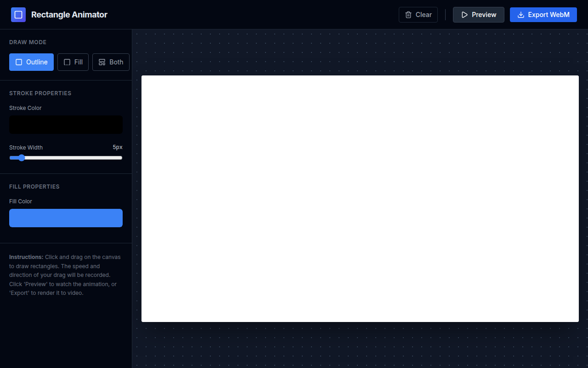Image resolution: width=588 pixels, height=368 pixels.
Task: Click the download icon on Export WebM button
Action: (x=521, y=14)
